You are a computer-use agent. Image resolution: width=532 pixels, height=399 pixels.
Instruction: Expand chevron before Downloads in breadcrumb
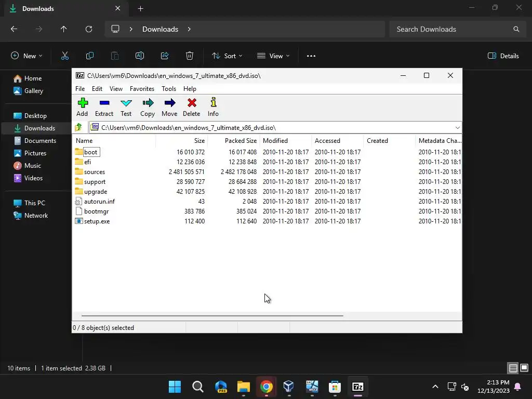[131, 29]
